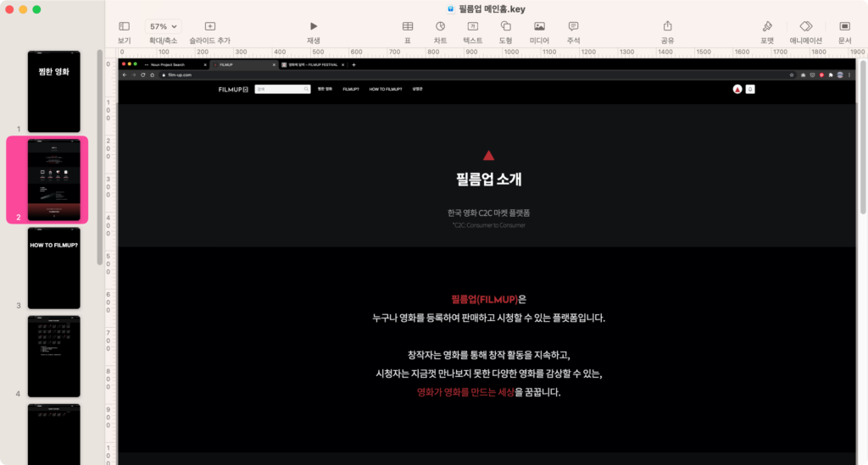This screenshot has height=465, width=868.
Task: Select slide 3 thumbnail HOW TO FILMUP?
Action: [x=53, y=268]
